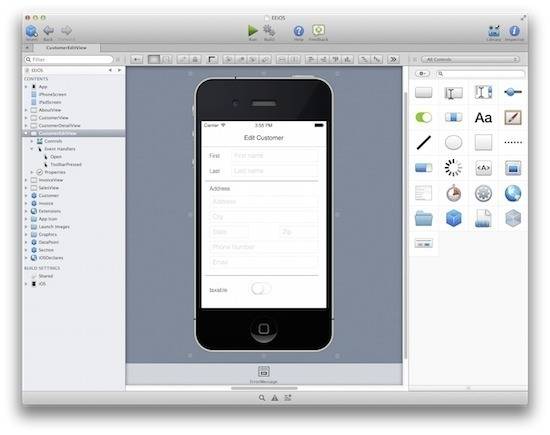
Task: Open the Inspector info icon
Action: coord(514,31)
